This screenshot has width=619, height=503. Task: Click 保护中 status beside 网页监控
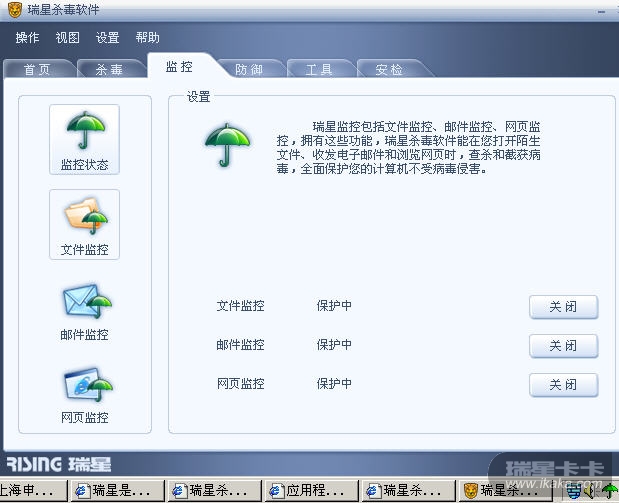pyautogui.click(x=334, y=383)
